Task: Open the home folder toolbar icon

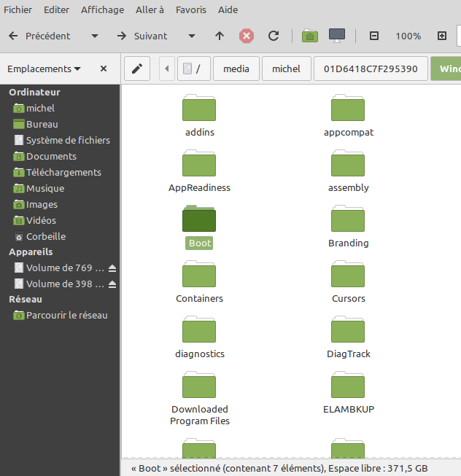Action: (x=310, y=36)
